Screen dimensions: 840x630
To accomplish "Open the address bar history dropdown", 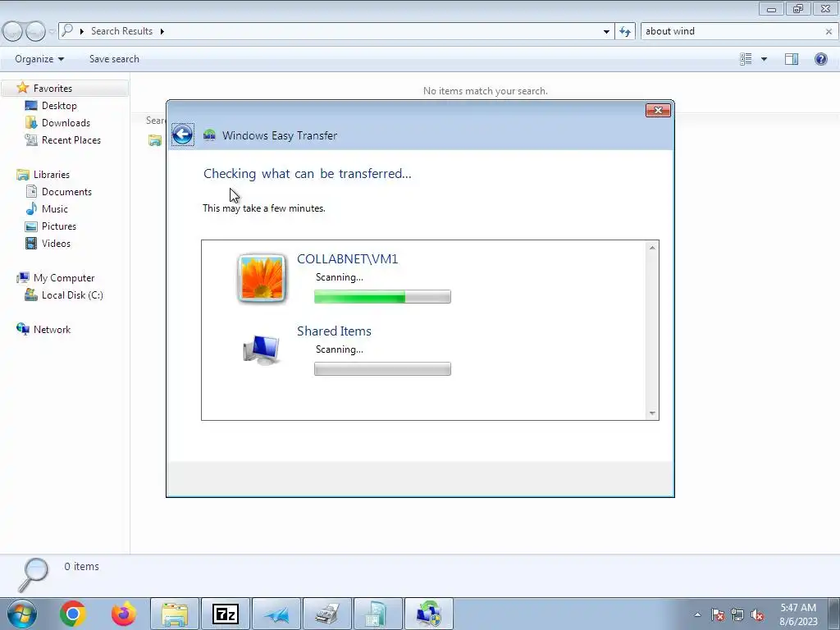I will coord(606,32).
